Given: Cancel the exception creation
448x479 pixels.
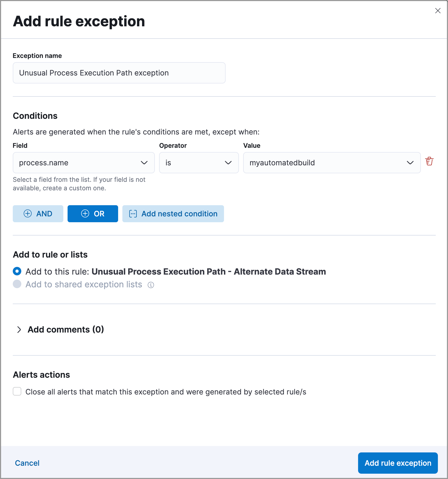Looking at the screenshot, I should (27, 463).
